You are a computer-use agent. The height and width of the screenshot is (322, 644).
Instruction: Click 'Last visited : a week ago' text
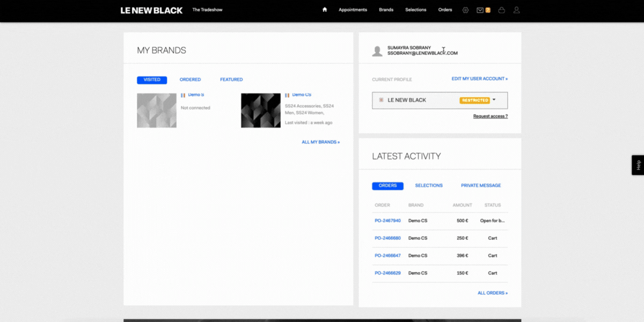(x=309, y=123)
